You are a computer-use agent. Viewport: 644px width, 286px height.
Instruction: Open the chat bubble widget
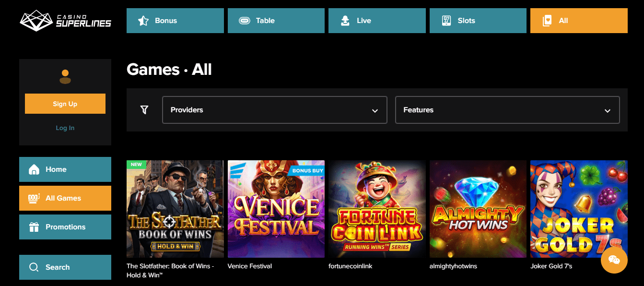tap(614, 260)
